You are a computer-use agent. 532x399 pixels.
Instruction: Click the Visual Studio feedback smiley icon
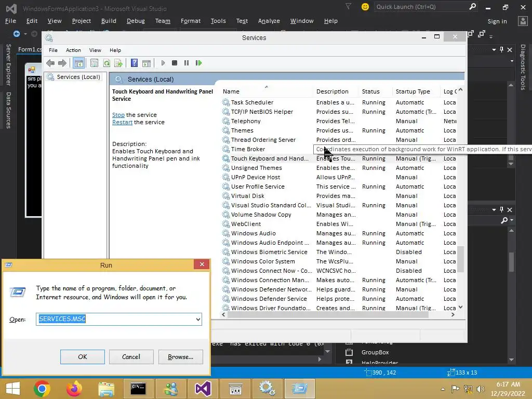365,7
